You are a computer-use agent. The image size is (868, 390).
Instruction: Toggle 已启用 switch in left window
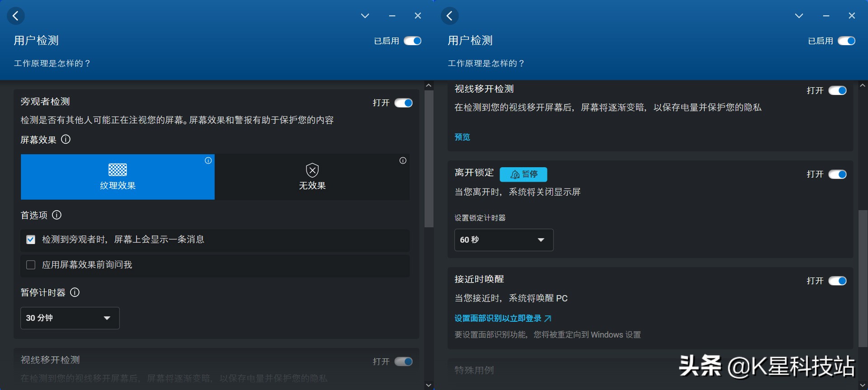(x=412, y=41)
